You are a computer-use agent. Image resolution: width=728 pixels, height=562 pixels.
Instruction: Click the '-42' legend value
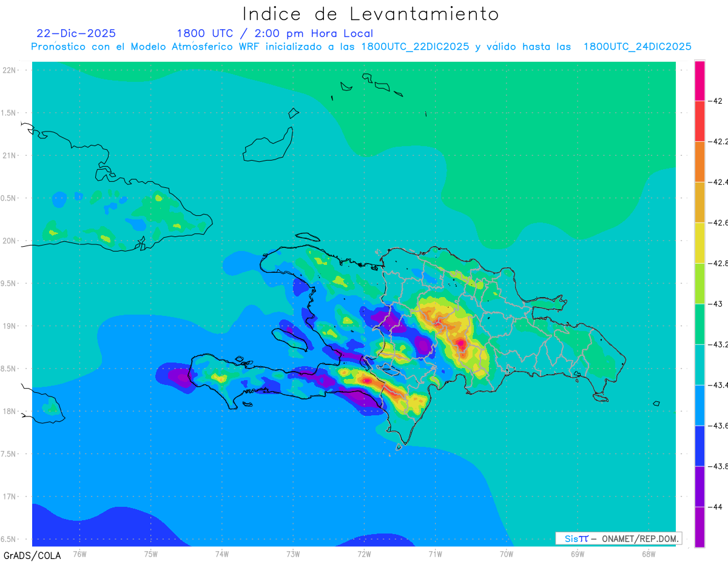pyautogui.click(x=715, y=101)
